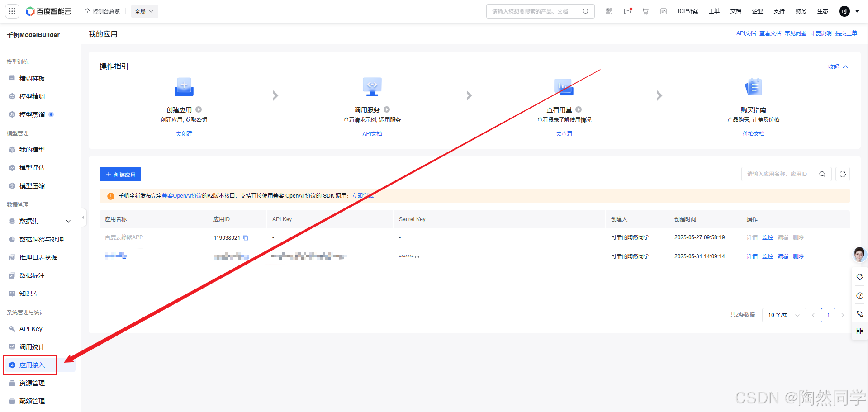The image size is (868, 412).
Task: Expand the 数据集 sidebar submenu arrow
Action: click(68, 221)
